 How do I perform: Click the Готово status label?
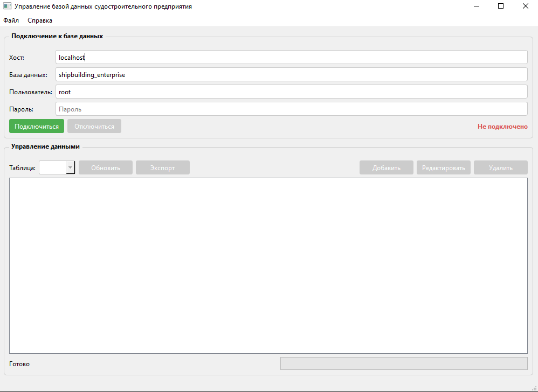tap(19, 364)
